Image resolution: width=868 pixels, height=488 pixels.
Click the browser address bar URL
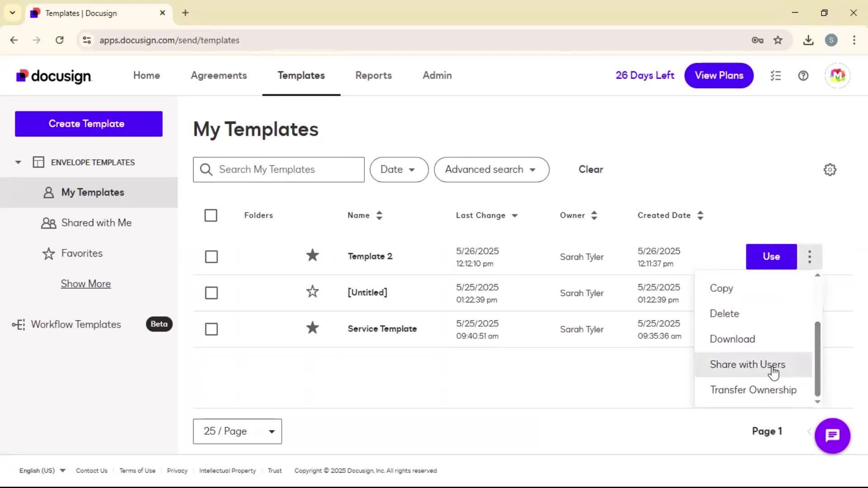[170, 40]
